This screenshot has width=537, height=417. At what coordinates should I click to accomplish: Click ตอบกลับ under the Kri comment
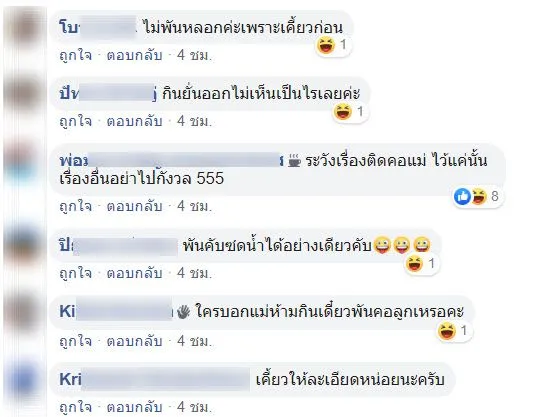coord(134,407)
